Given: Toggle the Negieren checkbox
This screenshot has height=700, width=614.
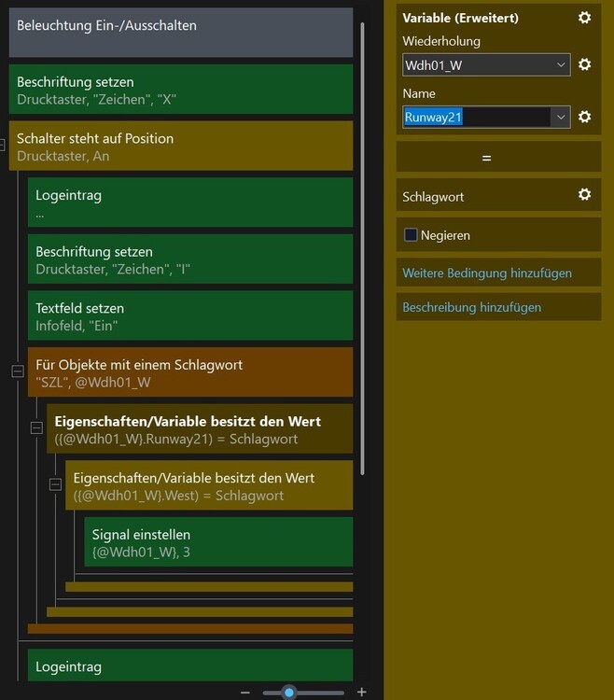Looking at the screenshot, I should [x=410, y=235].
